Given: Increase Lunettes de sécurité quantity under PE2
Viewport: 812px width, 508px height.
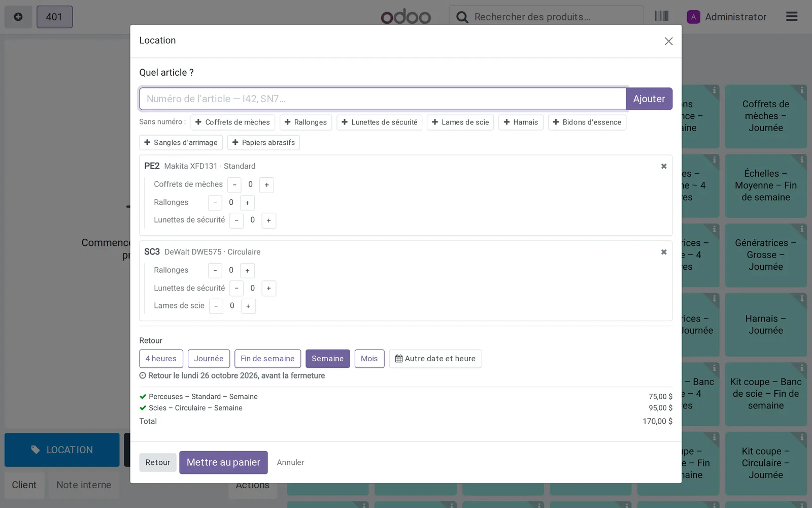Looking at the screenshot, I should point(269,220).
